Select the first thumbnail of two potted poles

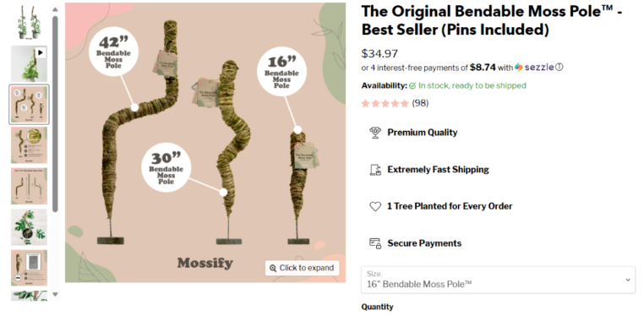(29, 23)
